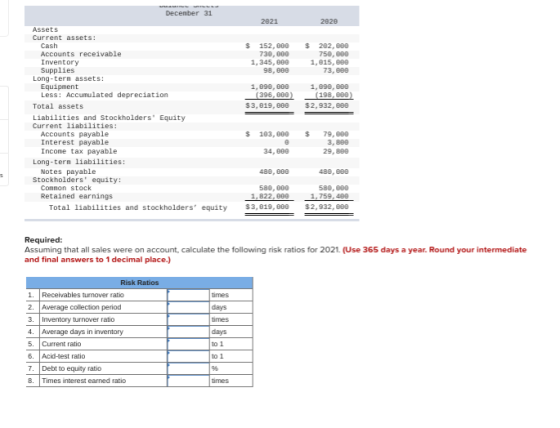Click the Acid-test ratio input field
Screen dimensions: 560x428
[x=188, y=356]
